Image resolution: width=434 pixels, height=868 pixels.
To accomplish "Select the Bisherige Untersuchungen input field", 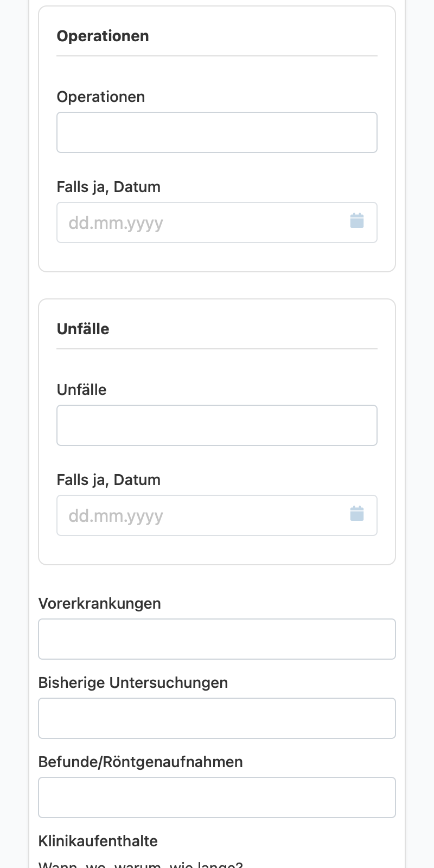I will click(217, 718).
